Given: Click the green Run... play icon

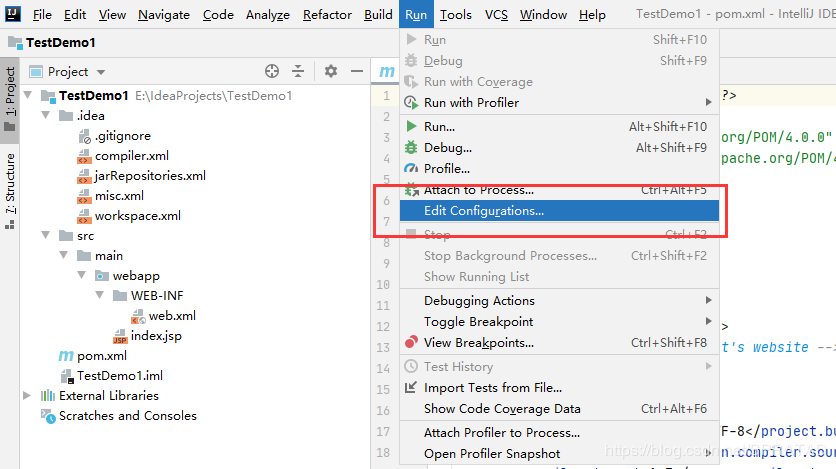Looking at the screenshot, I should click(410, 127).
